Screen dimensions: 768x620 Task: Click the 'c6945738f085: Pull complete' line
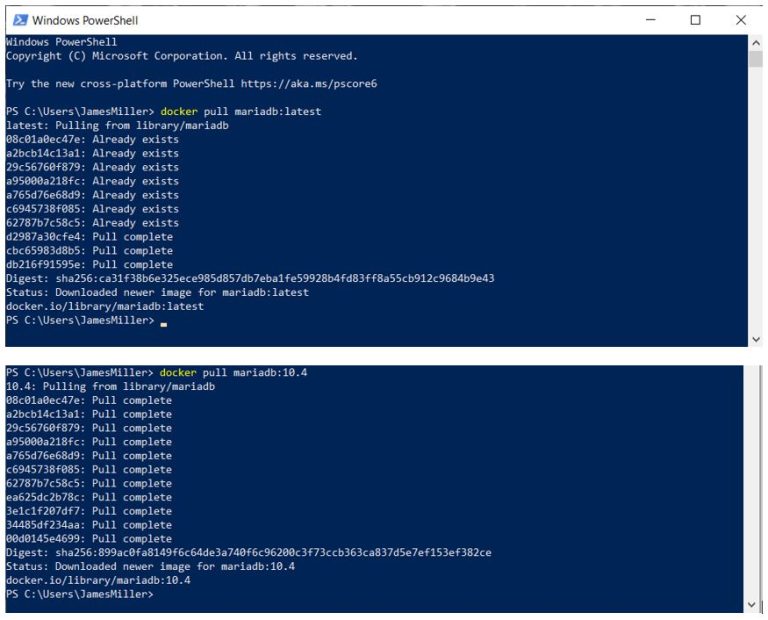tap(89, 470)
